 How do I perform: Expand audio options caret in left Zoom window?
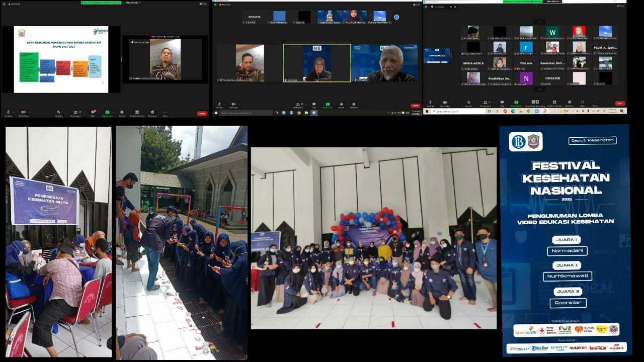pyautogui.click(x=14, y=112)
